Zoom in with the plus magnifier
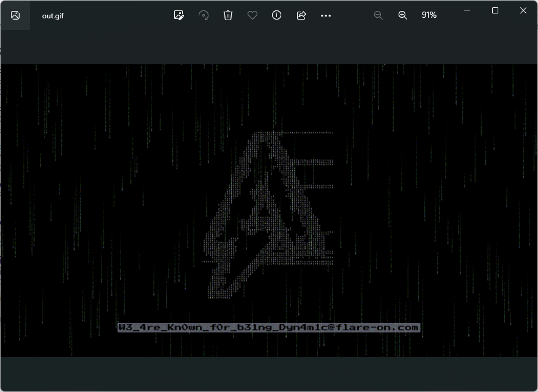538x392 pixels. tap(403, 15)
